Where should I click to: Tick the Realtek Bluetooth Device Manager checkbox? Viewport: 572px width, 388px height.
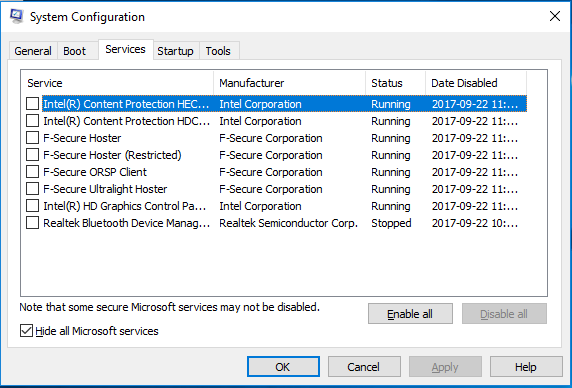[32, 223]
